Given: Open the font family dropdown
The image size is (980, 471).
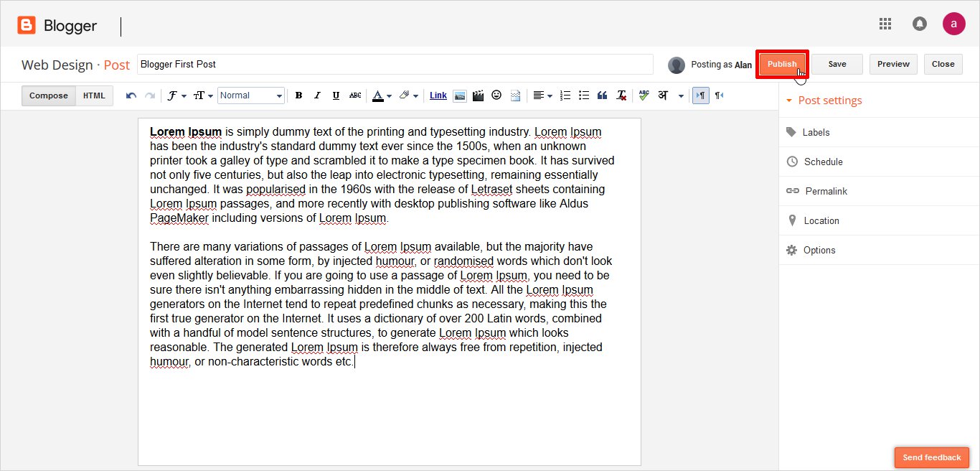Looking at the screenshot, I should 176,95.
